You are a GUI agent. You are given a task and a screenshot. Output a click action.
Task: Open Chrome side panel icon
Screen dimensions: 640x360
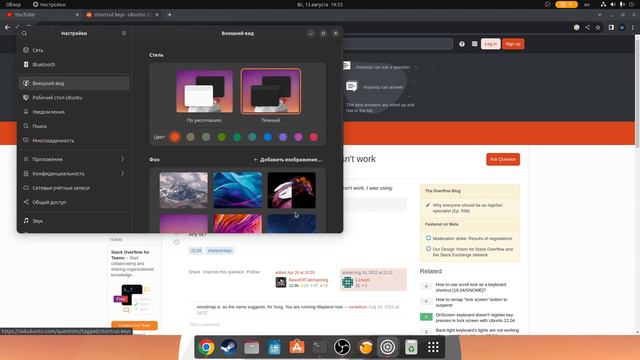[x=611, y=27]
